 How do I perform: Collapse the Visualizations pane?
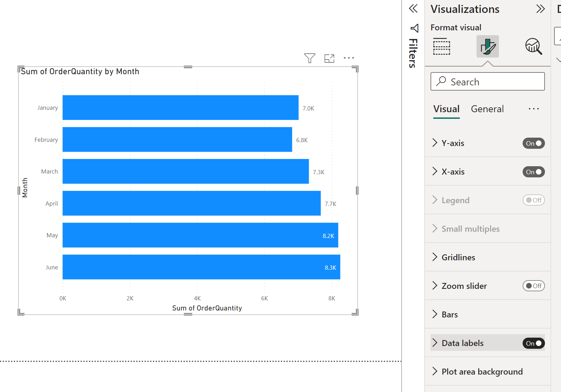tap(540, 9)
